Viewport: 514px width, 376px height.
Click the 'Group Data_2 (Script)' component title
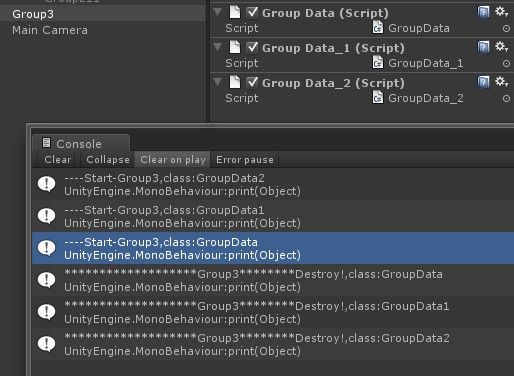[333, 83]
